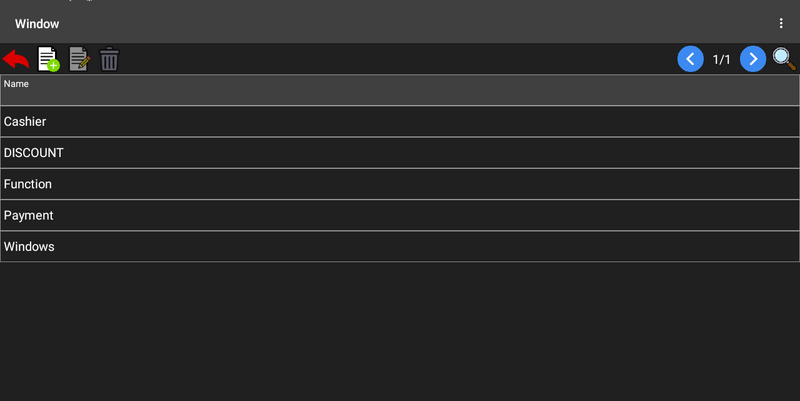Open the edit document pencil icon

tap(79, 59)
